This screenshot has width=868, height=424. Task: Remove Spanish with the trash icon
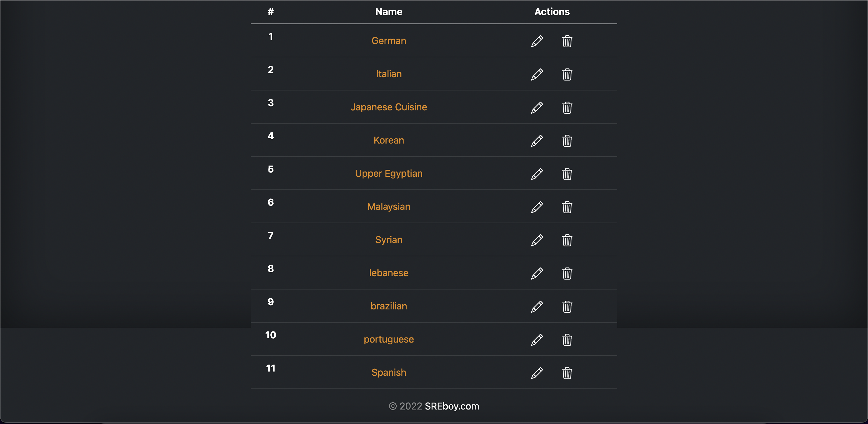(567, 373)
